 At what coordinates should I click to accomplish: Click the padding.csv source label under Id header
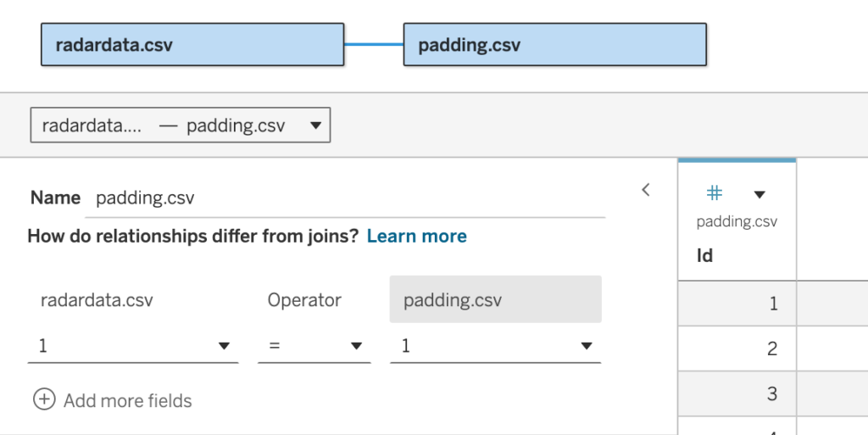coord(737,222)
